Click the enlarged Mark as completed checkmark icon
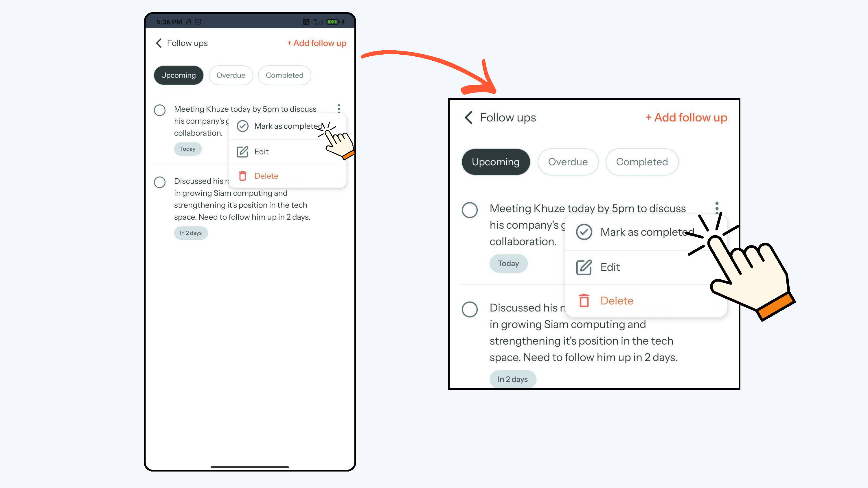Viewport: 868px width, 488px height. [584, 232]
